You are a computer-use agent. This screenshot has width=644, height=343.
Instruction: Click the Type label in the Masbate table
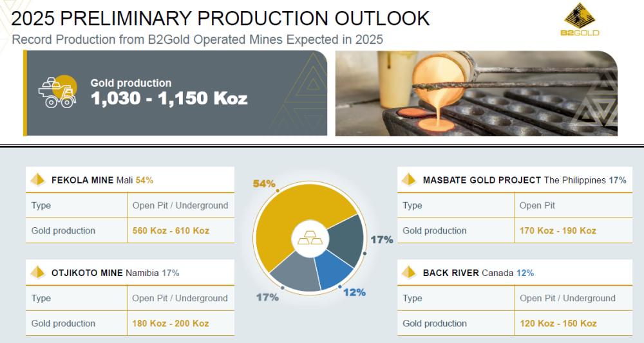tap(412, 205)
